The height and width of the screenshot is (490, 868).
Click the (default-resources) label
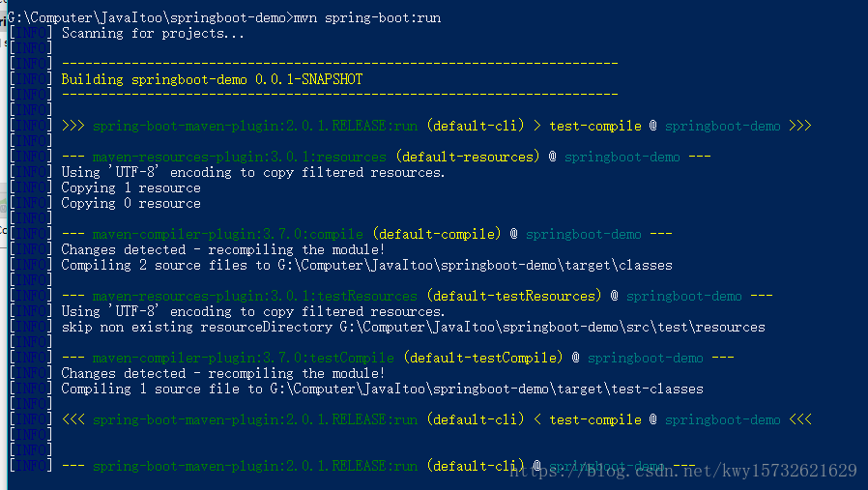467,157
